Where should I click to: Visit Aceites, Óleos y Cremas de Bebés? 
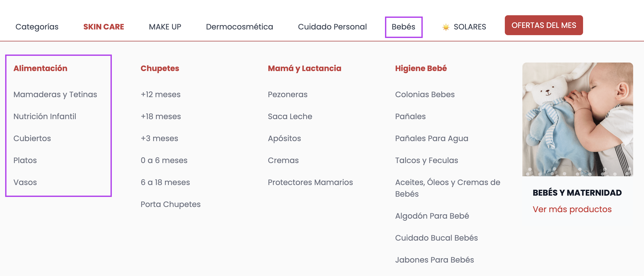[447, 188]
